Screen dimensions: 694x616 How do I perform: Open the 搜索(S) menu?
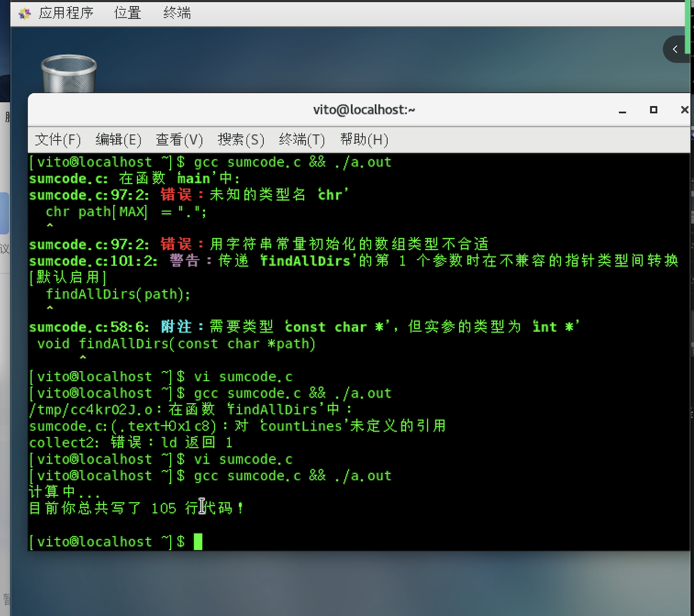tap(241, 140)
